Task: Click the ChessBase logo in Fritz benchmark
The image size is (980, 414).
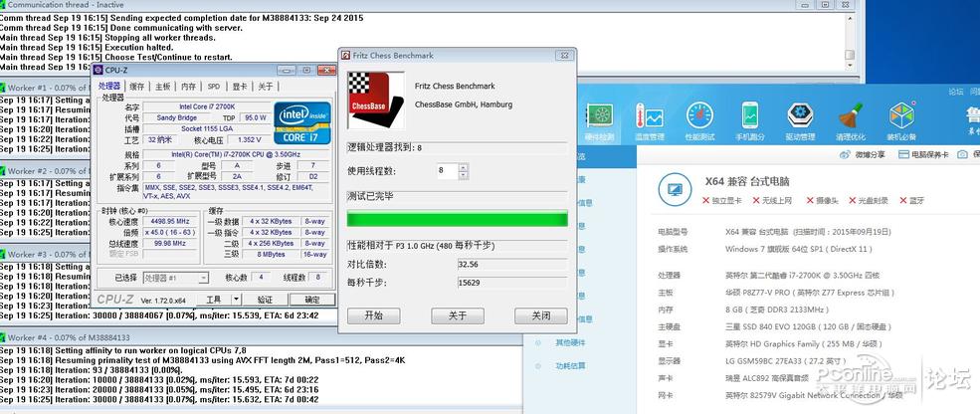Action: coord(376,101)
